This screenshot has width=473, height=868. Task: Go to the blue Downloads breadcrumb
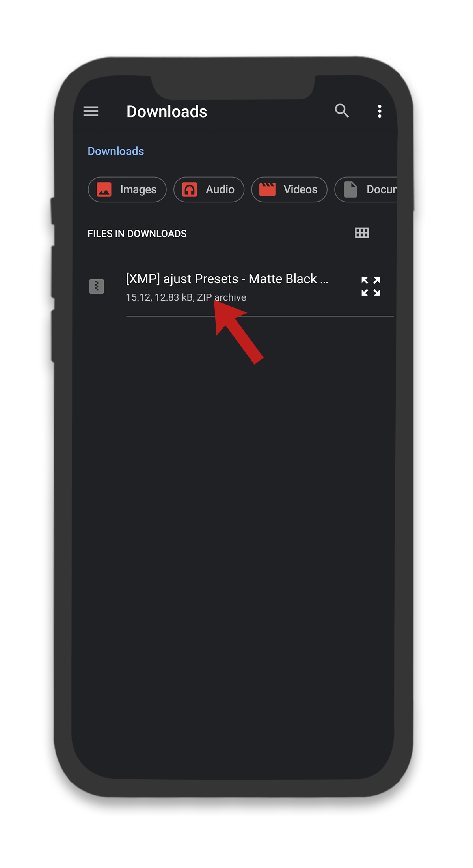pos(116,151)
